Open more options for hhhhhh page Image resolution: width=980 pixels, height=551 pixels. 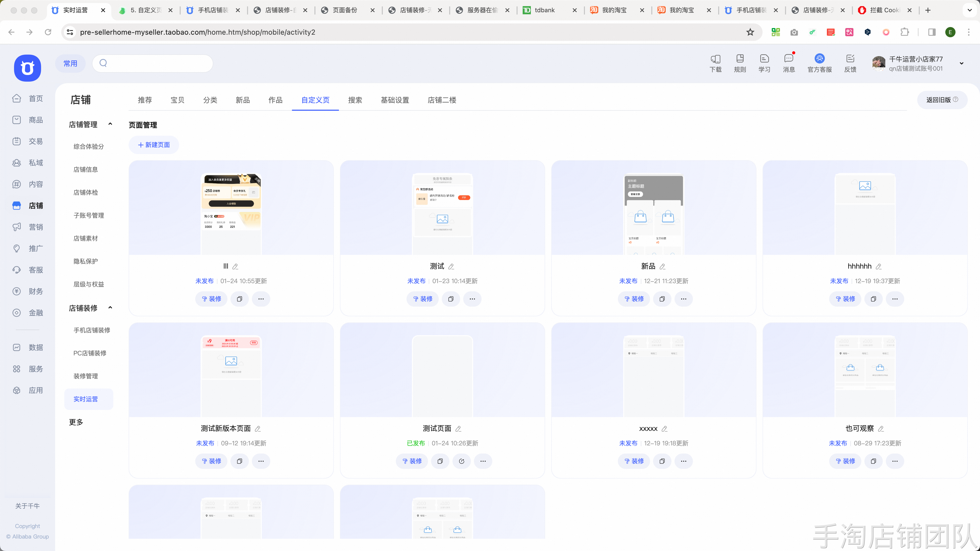coord(895,299)
